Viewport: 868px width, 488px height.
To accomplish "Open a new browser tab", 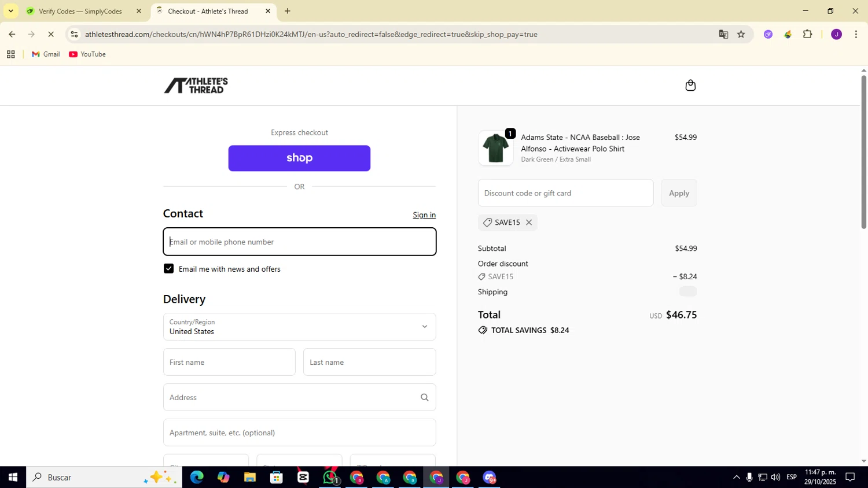I will pos(288,11).
